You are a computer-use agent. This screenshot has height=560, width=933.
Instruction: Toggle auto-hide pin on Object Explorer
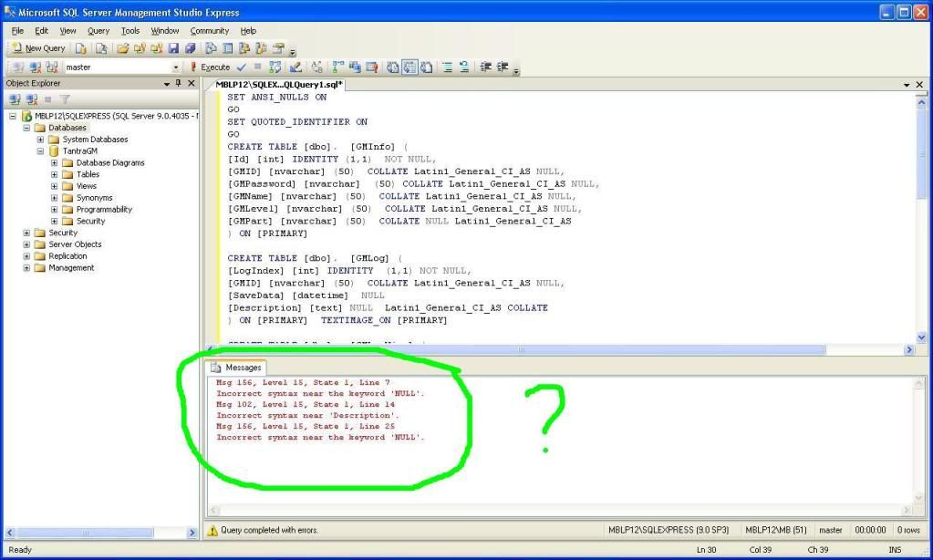(x=179, y=83)
